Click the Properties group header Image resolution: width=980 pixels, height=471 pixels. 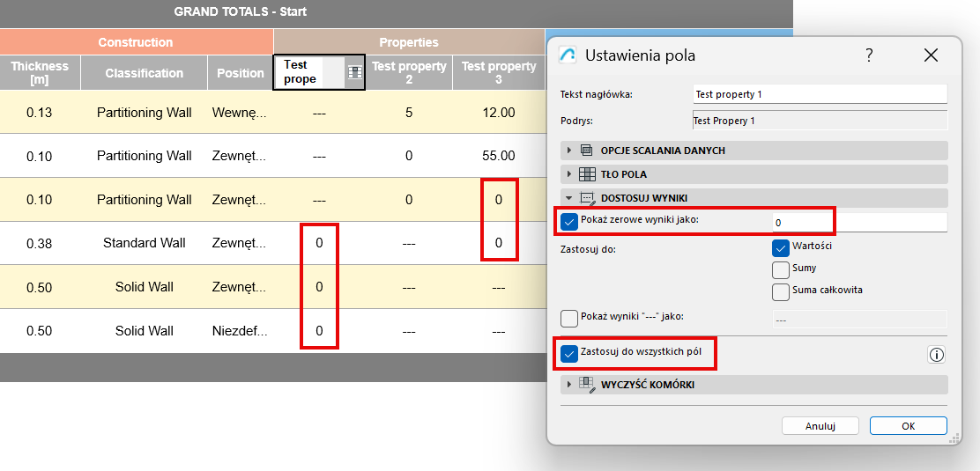tap(409, 42)
